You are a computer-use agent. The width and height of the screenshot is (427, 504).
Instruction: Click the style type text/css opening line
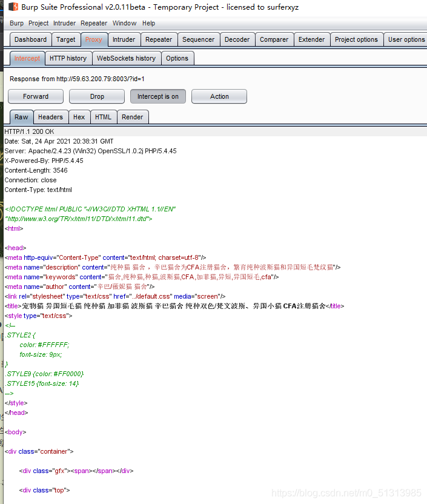pos(39,316)
